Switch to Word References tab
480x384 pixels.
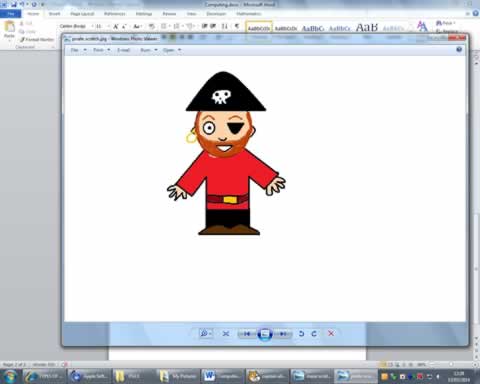point(115,14)
